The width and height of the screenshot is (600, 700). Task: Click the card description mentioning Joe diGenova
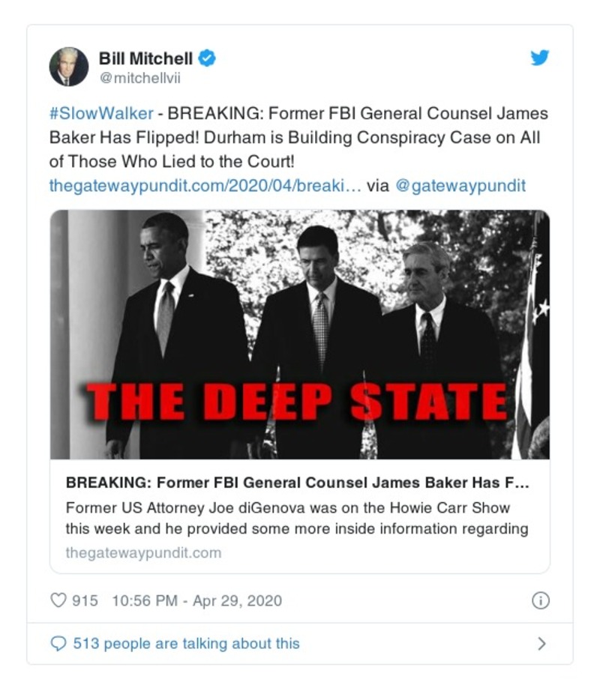[x=296, y=518]
